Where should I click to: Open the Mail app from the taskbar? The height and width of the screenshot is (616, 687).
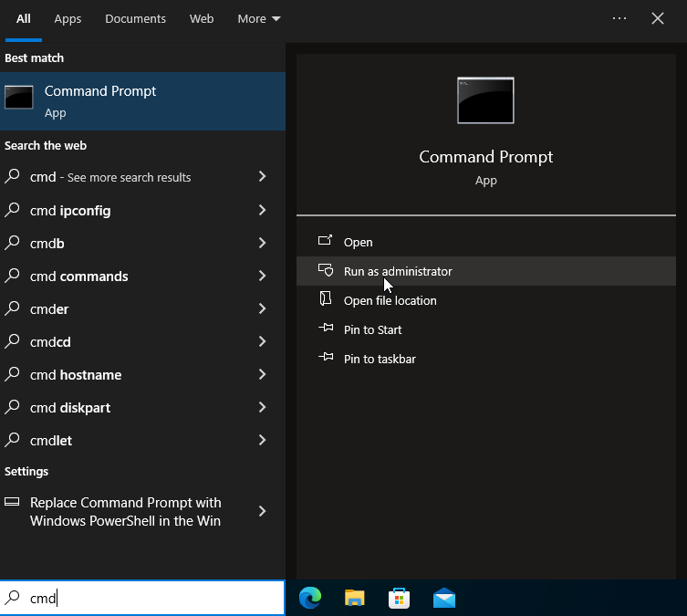coord(443,598)
